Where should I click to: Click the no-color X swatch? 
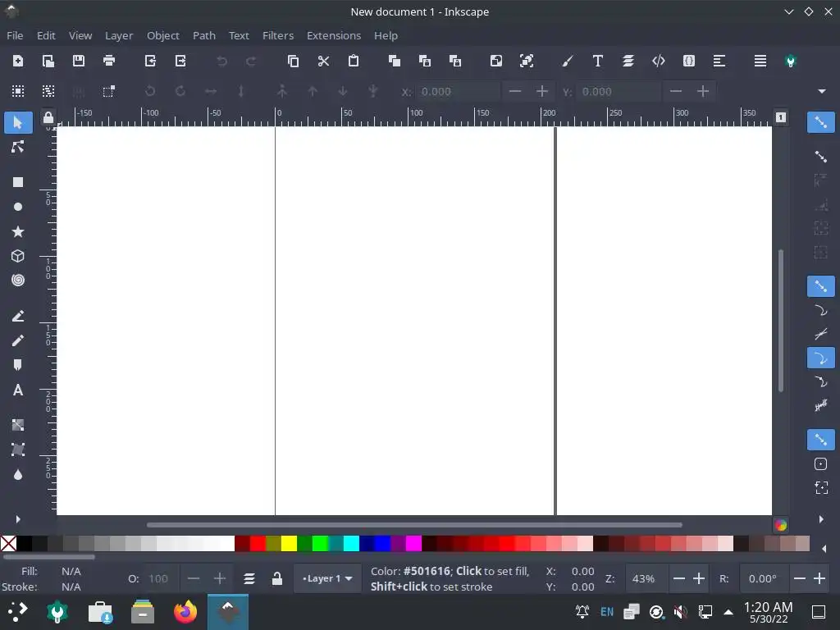click(8, 544)
